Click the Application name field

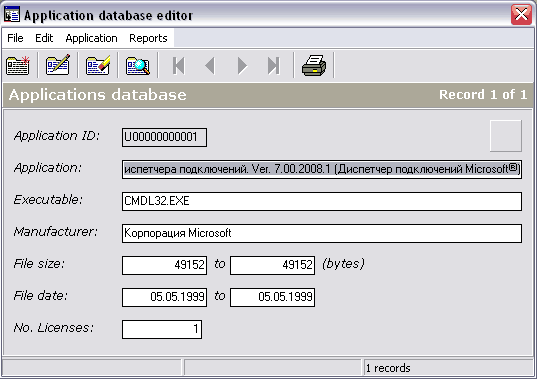pos(322,169)
